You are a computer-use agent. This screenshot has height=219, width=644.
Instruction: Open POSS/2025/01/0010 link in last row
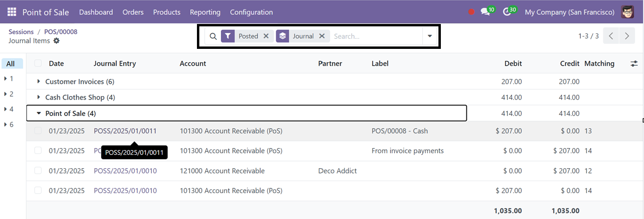(x=125, y=191)
